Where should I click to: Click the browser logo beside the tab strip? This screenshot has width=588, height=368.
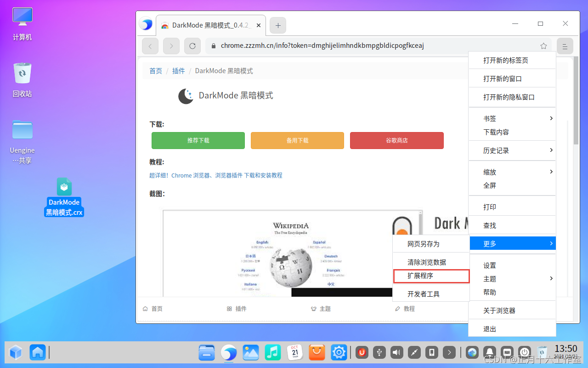tap(146, 24)
